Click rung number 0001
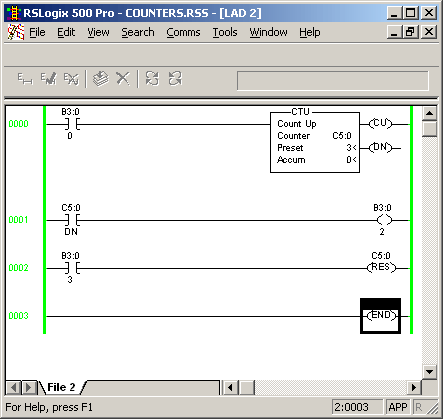Image resolution: width=443 pixels, height=419 pixels. [18, 220]
